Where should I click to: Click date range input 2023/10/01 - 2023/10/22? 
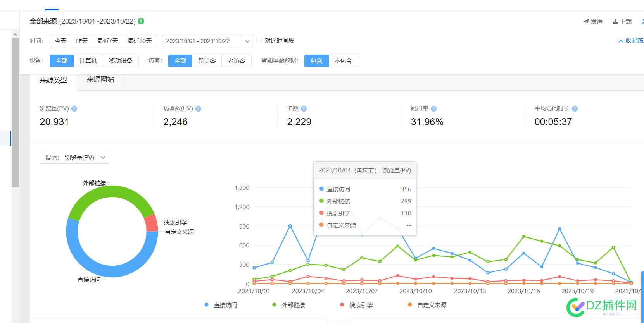click(x=202, y=41)
